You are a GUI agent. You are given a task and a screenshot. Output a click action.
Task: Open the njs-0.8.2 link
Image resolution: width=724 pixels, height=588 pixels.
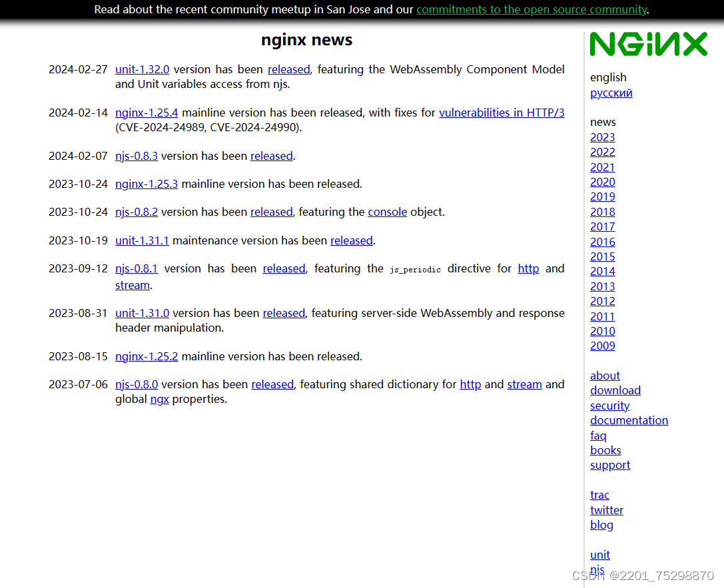click(137, 212)
